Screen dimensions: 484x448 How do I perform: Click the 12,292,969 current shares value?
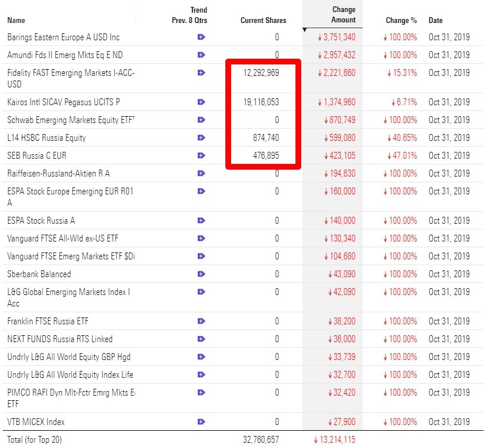(261, 73)
